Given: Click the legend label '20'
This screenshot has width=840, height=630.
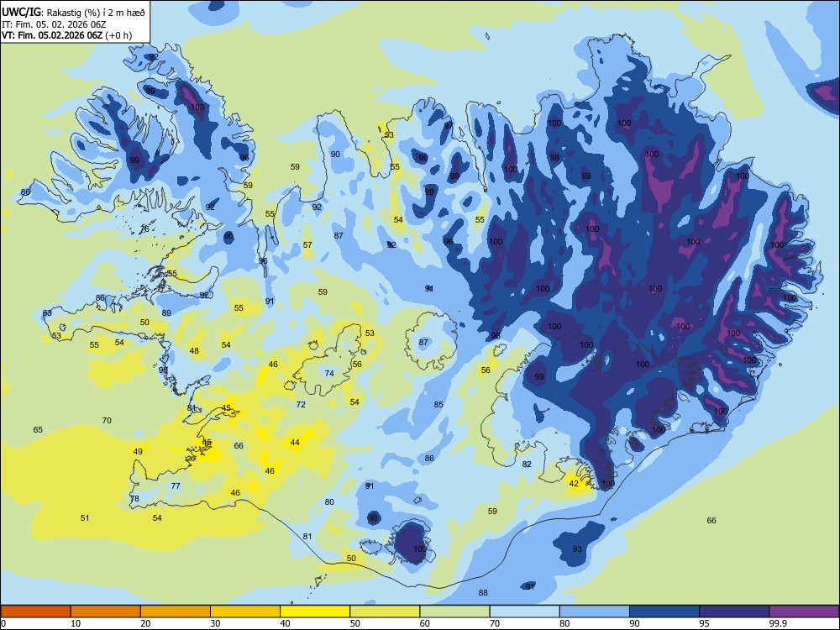Looking at the screenshot, I should point(145,623).
